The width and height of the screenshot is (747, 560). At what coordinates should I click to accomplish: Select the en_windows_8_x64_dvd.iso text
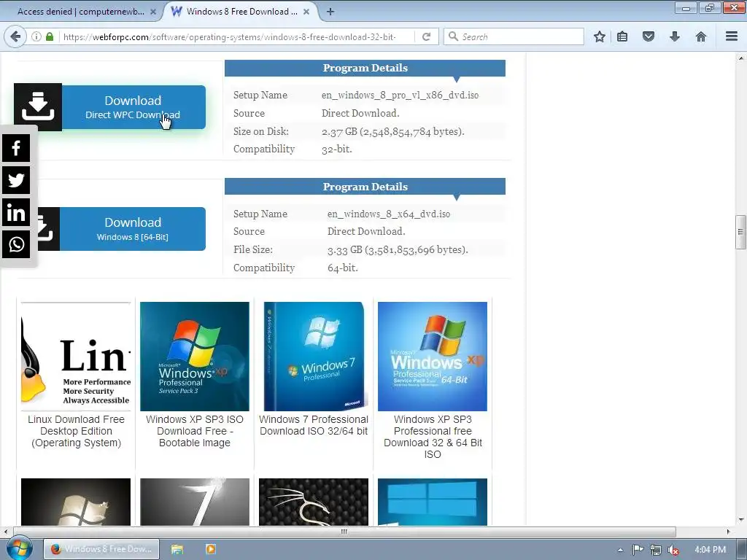[x=389, y=214]
